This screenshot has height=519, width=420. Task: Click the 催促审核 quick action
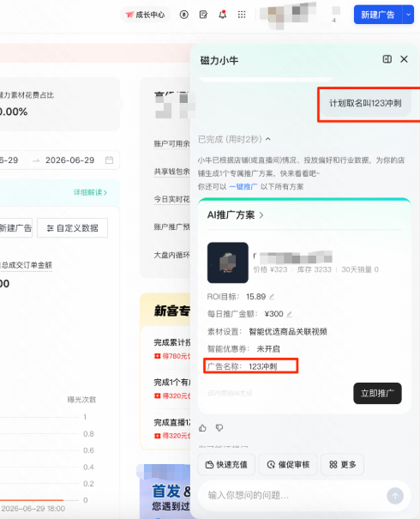288,465
